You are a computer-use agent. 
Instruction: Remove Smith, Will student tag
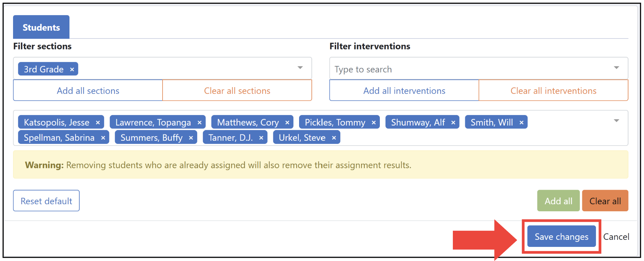pyautogui.click(x=522, y=122)
